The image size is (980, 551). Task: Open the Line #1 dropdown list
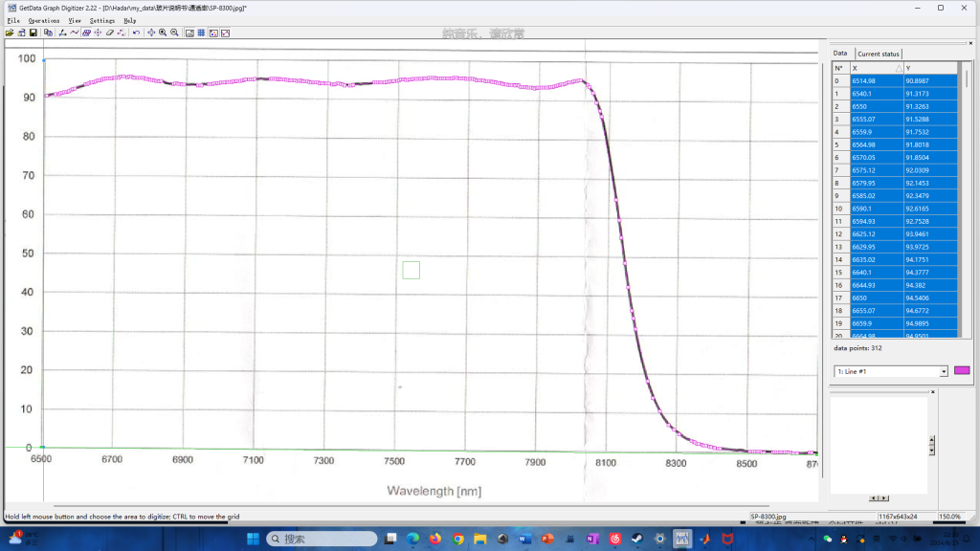click(x=943, y=371)
